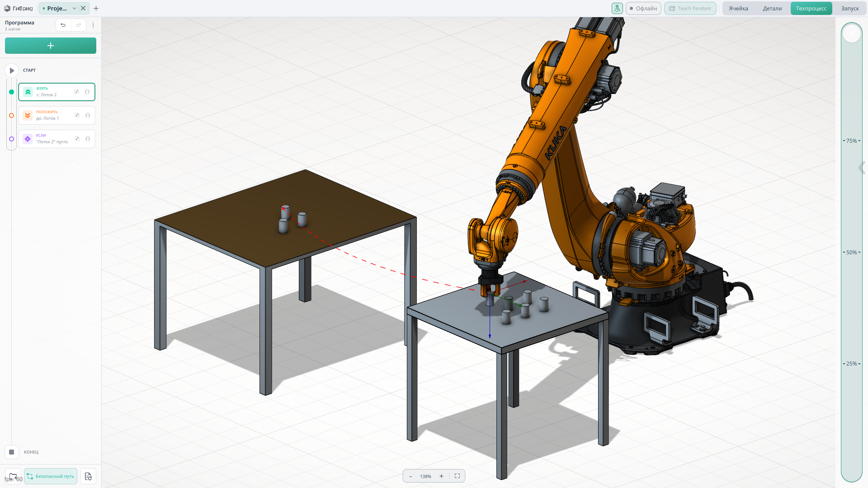The image size is (868, 488).
Task: Undo the last program change
Action: point(63,25)
